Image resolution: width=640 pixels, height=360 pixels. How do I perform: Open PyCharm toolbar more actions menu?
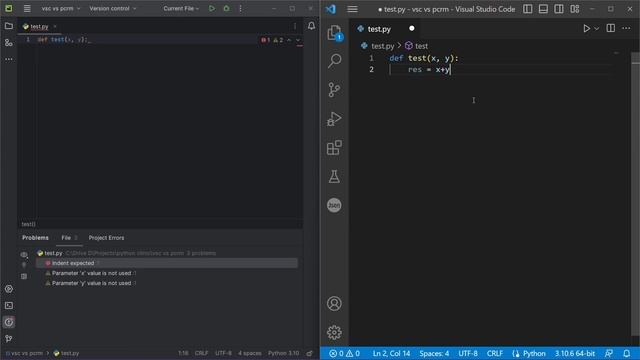(240, 8)
